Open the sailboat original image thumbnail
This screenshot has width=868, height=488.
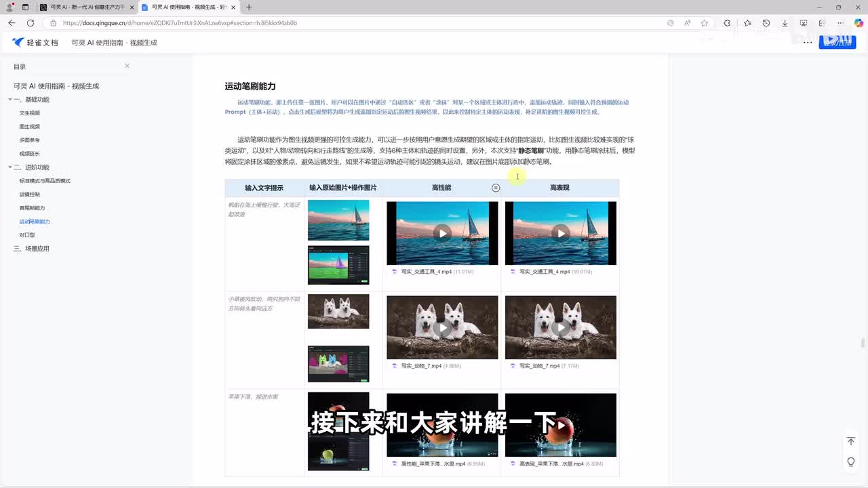coord(338,220)
